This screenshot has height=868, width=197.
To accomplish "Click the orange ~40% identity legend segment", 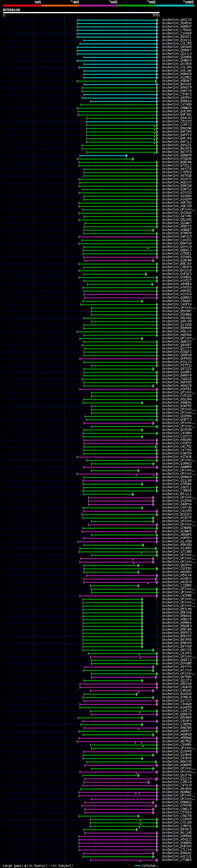I will 60,6.
